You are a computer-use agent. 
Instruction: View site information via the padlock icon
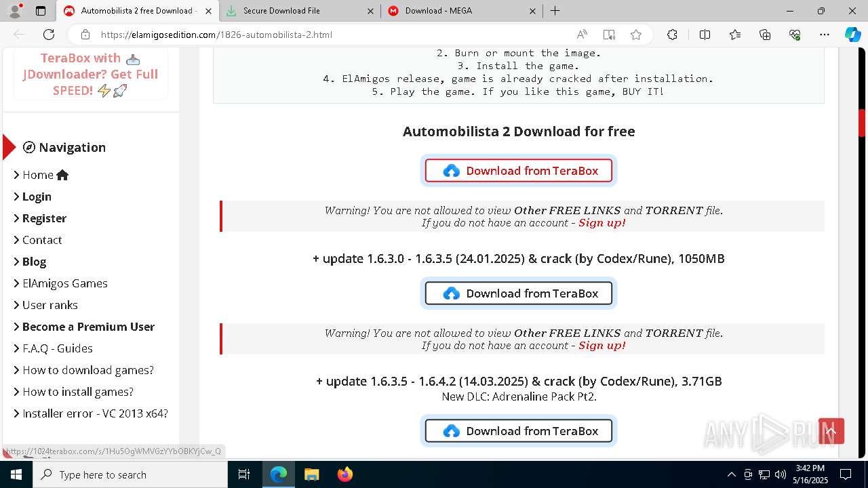point(85,35)
